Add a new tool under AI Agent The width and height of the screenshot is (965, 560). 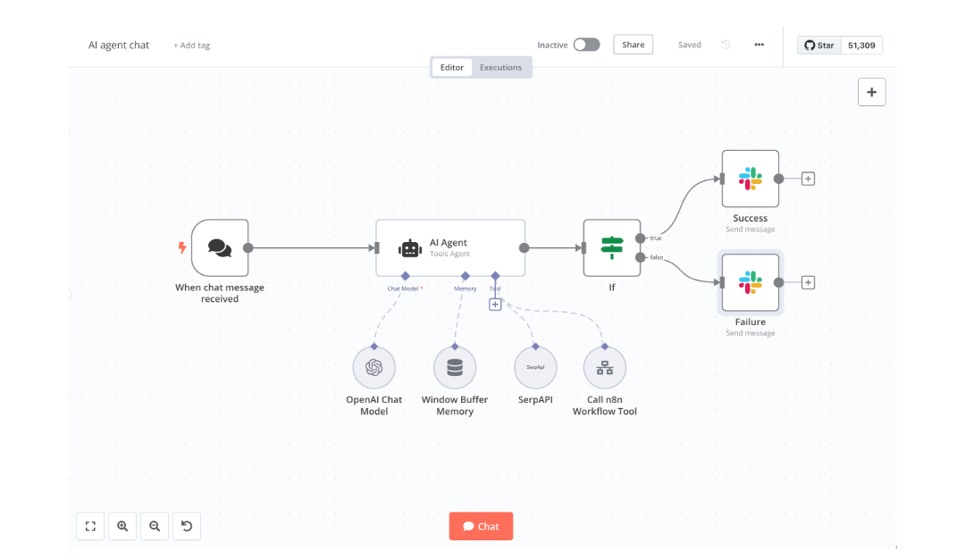[x=495, y=305]
